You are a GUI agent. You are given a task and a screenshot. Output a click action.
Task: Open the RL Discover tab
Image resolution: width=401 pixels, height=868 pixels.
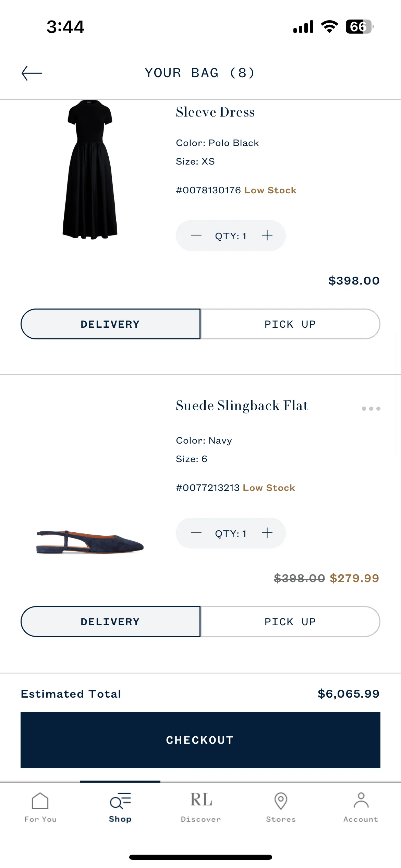point(201,808)
